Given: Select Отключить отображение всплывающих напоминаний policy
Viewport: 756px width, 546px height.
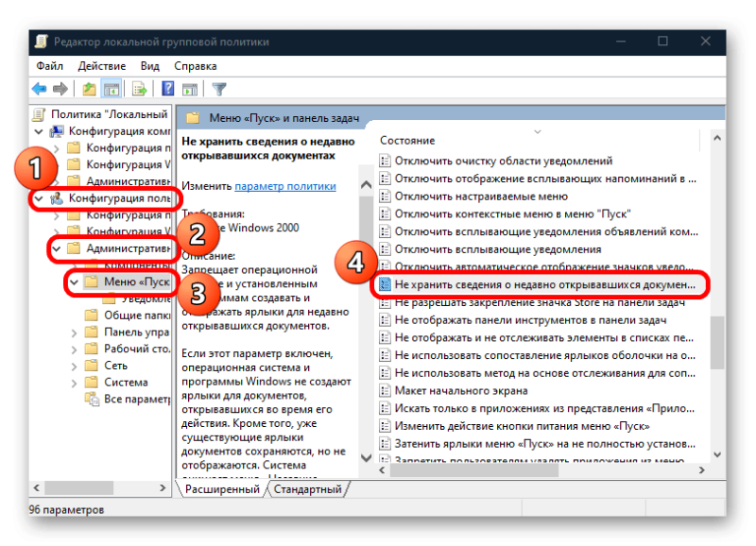Looking at the screenshot, I should (x=545, y=179).
